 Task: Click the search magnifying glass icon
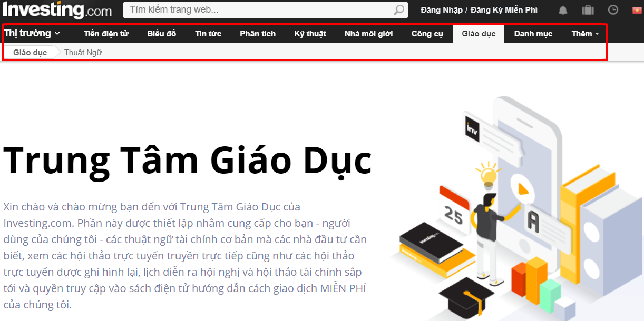tap(399, 10)
